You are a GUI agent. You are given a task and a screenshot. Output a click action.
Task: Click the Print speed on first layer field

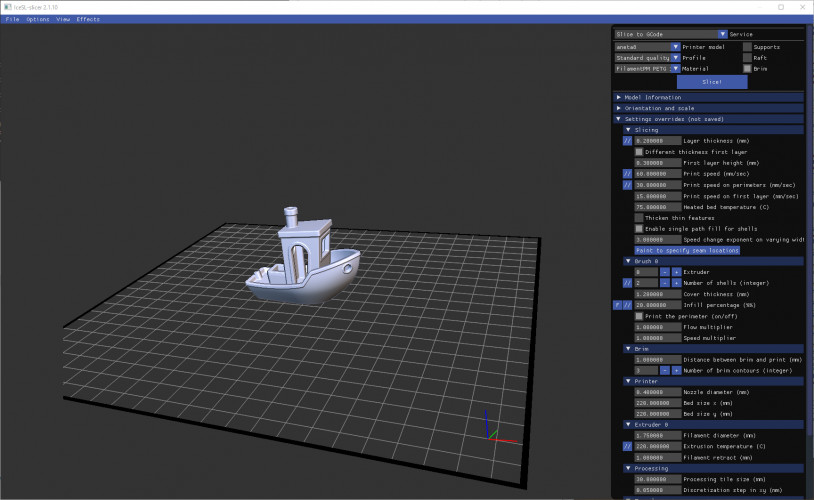pos(658,196)
